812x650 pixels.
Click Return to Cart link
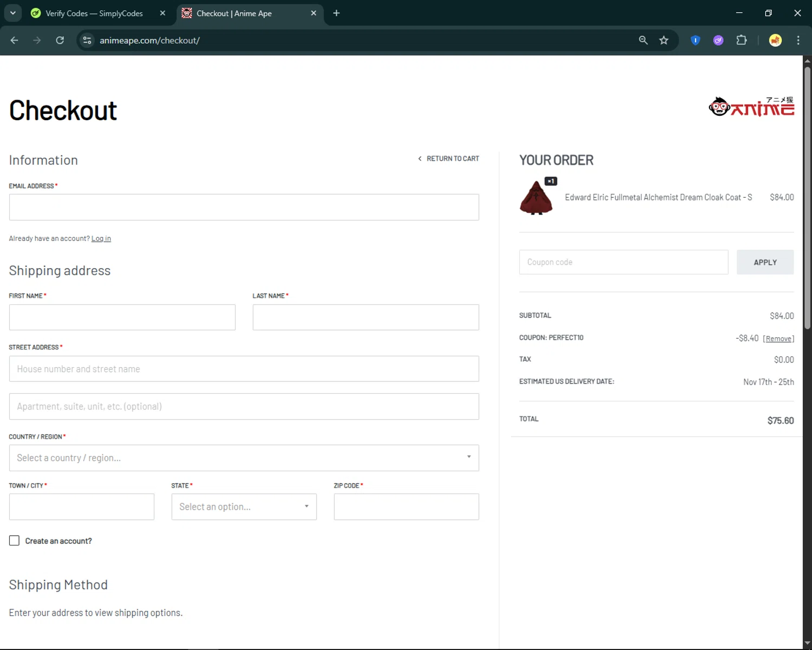click(449, 159)
